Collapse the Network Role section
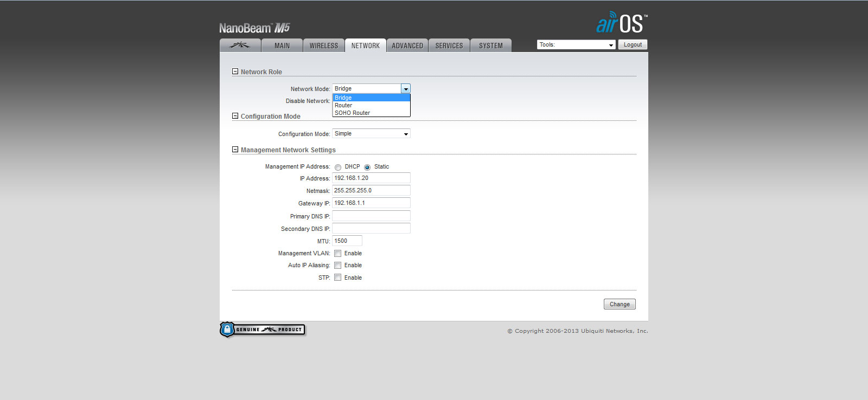Image resolution: width=868 pixels, height=400 pixels. [235, 72]
